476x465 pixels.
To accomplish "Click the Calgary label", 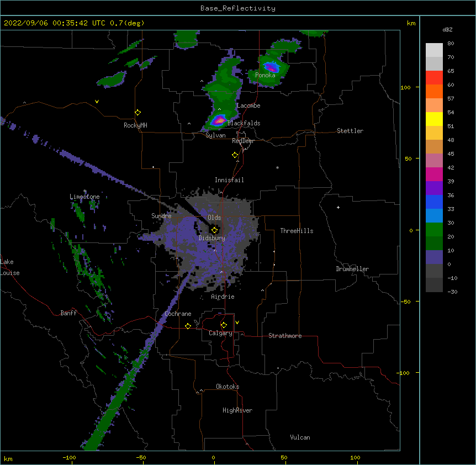I will 221,333.
